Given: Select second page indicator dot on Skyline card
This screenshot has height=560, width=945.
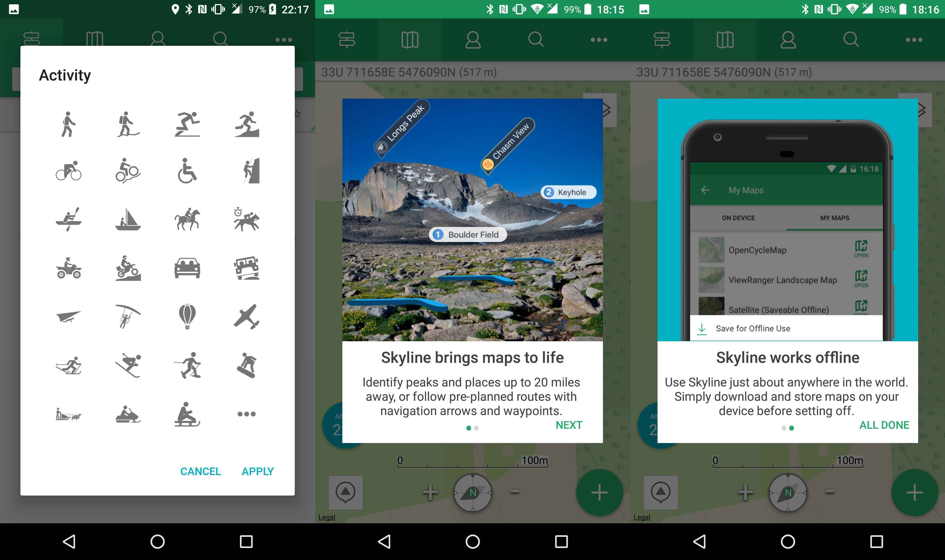Looking at the screenshot, I should coord(477,428).
